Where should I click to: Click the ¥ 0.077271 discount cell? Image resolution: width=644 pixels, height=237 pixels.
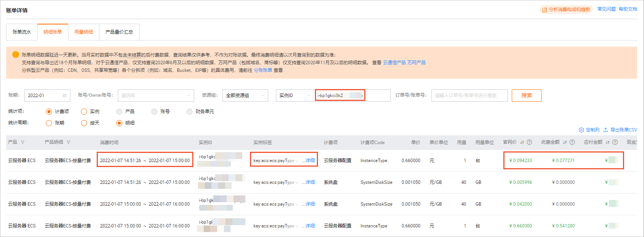click(563, 161)
